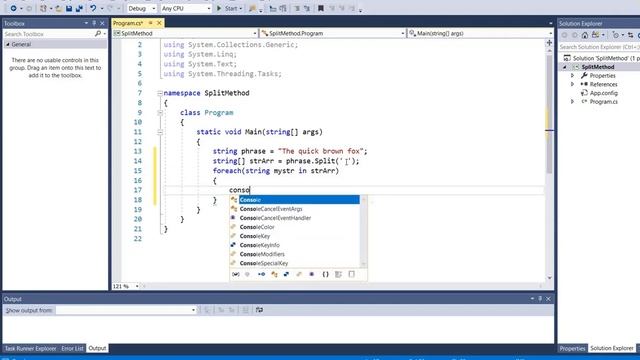Click the Home icon in Solution Explorer

click(585, 36)
